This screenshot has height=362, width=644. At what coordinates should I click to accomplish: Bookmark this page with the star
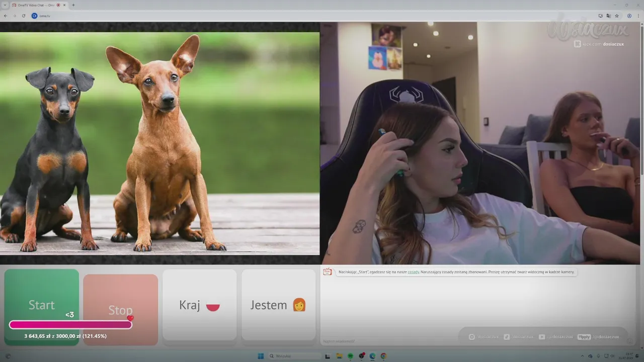(x=617, y=16)
